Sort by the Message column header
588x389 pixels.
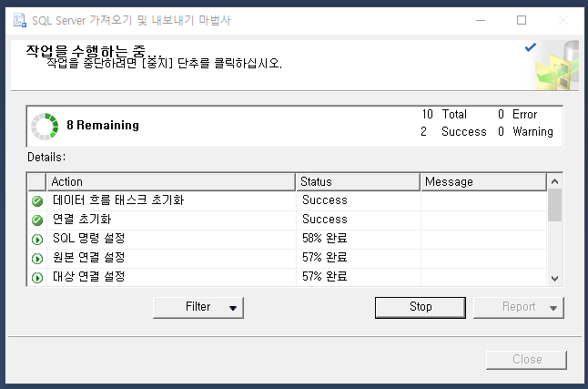click(483, 181)
